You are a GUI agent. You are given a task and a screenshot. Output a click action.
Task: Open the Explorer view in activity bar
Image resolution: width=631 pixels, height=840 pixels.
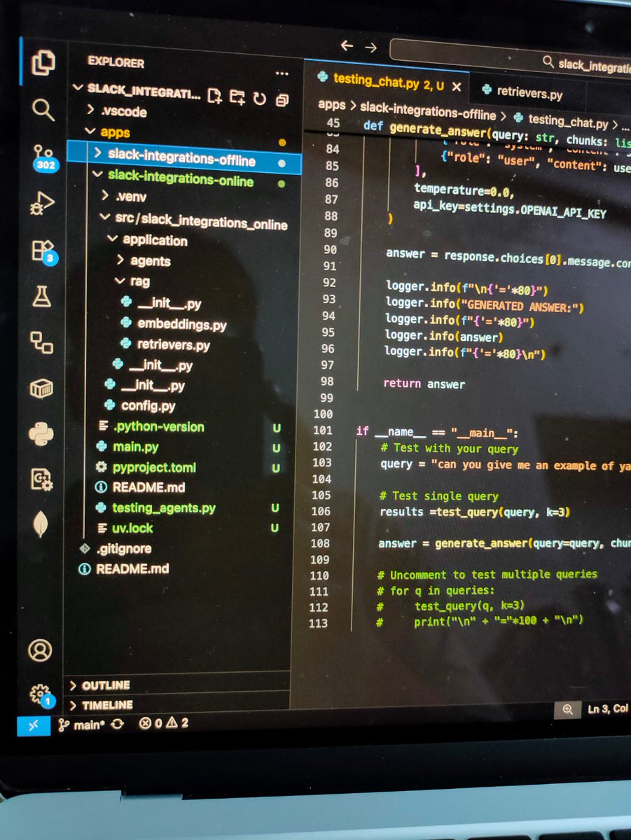43,63
